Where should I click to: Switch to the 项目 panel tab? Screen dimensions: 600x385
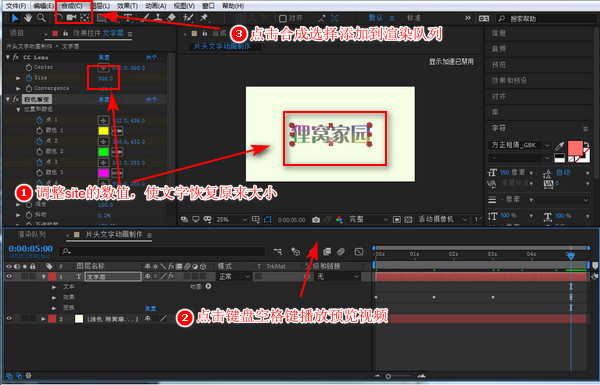click(17, 33)
